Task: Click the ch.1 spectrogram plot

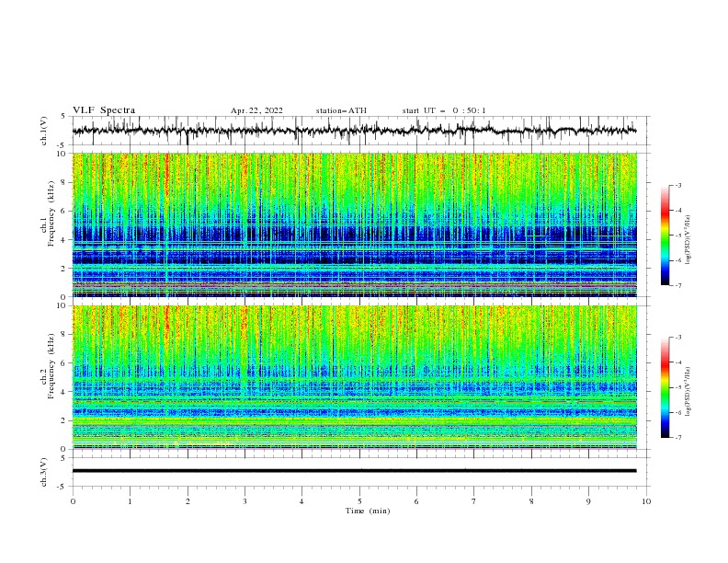Action: click(355, 224)
